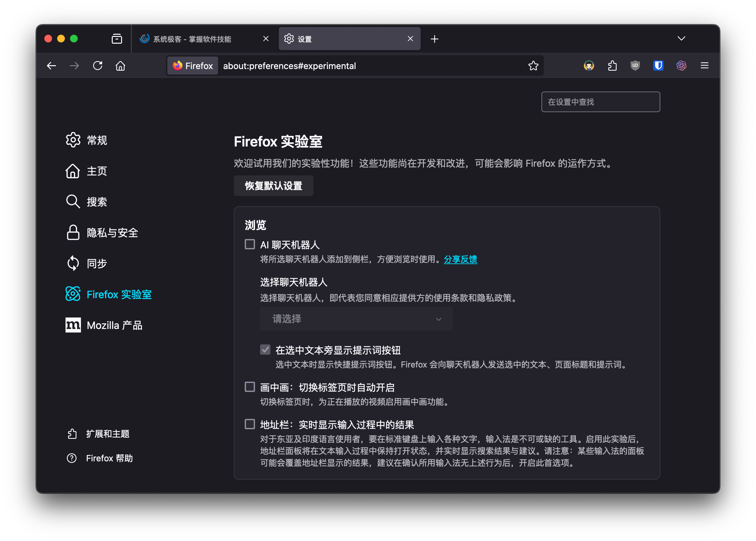Screen dimensions: 756x541
Task: Click the 恢复默认设置 button
Action: [x=273, y=186]
